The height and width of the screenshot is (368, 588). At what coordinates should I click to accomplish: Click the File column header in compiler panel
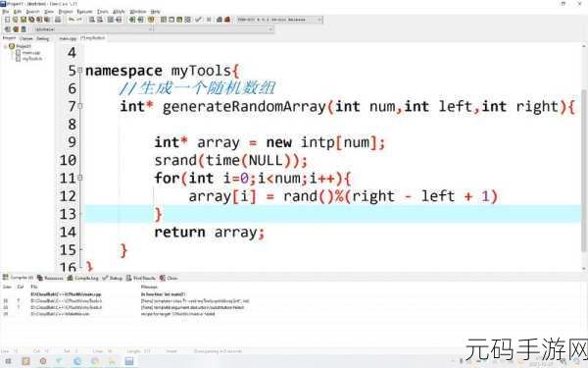click(34, 287)
